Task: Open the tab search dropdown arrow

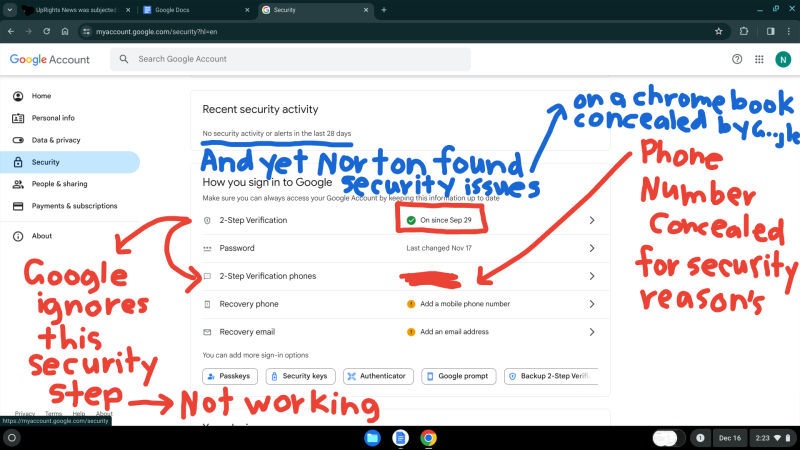Action: (10, 10)
